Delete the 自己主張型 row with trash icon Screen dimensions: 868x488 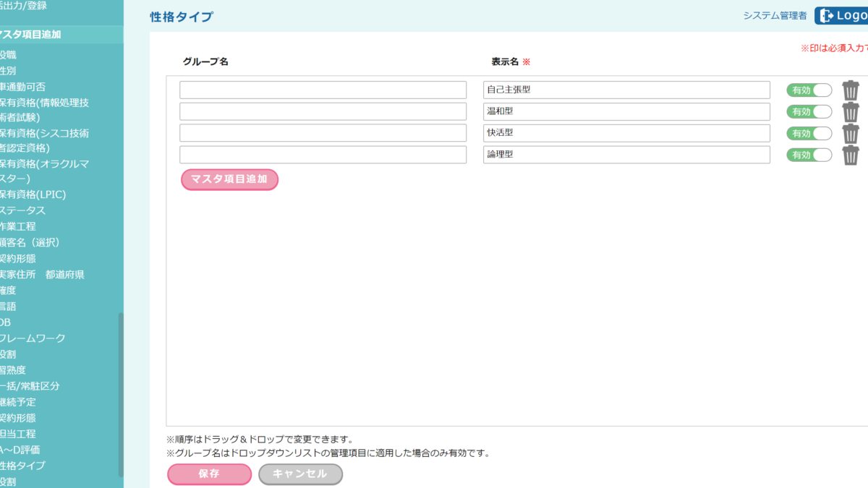(851, 90)
